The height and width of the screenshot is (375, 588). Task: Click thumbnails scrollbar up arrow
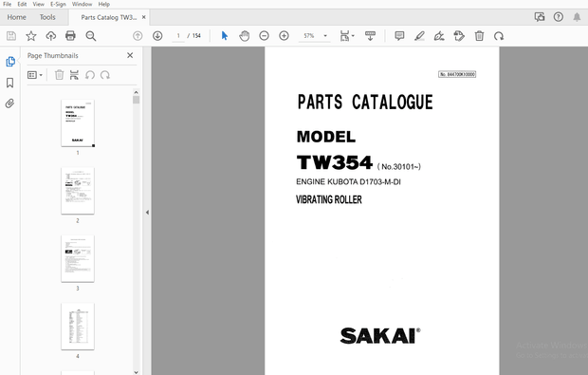[137, 92]
